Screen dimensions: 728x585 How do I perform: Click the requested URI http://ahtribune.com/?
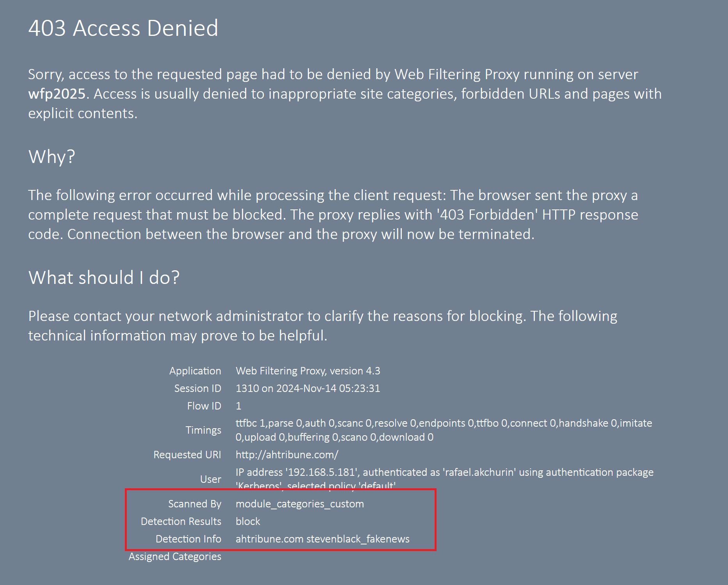click(287, 455)
